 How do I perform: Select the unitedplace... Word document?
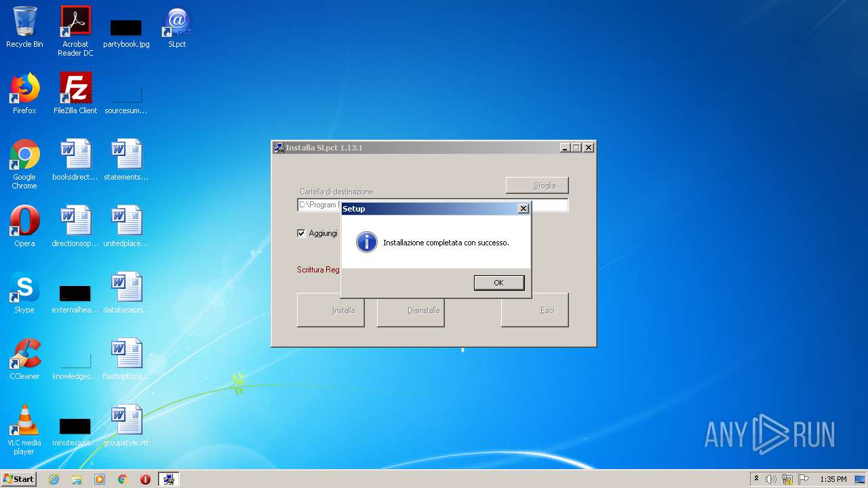126,226
